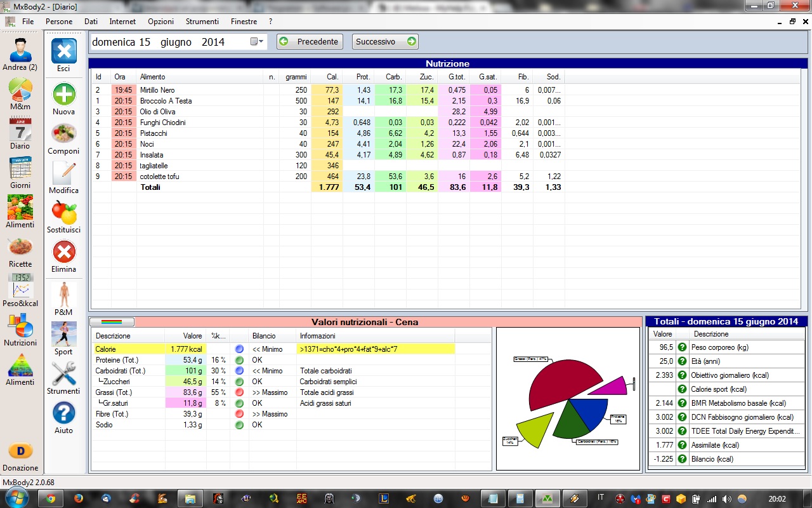812x508 pixels.
Task: Select the Sostituisci fruit icon
Action: coord(63,213)
